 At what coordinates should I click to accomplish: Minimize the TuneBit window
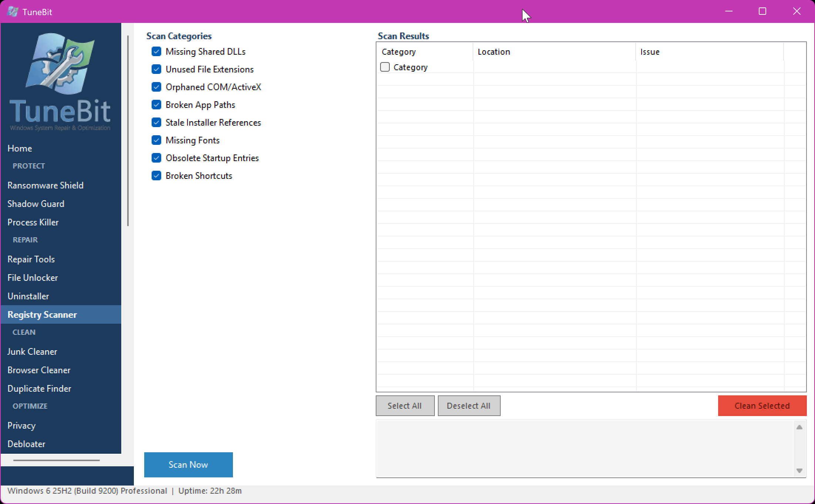(x=729, y=11)
